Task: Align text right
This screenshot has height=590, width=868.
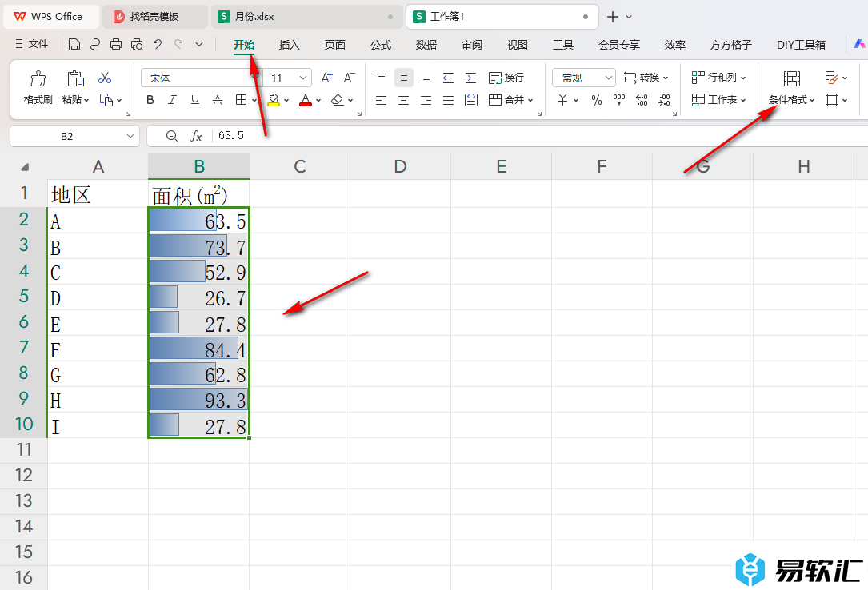Action: click(x=426, y=100)
